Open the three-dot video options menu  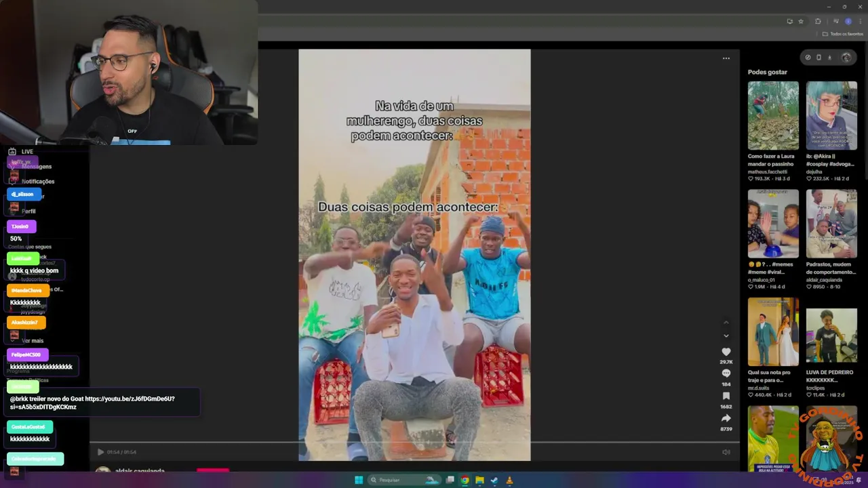(726, 58)
